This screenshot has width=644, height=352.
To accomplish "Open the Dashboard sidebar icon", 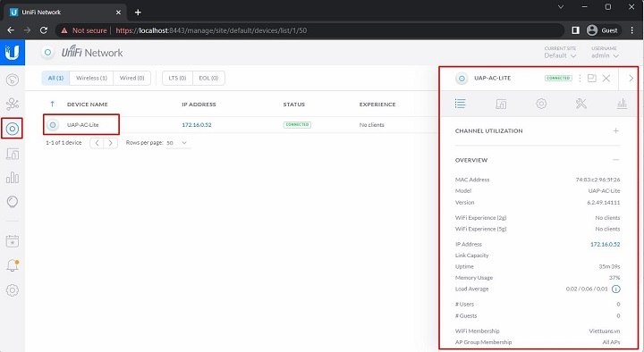I will tap(13, 80).
